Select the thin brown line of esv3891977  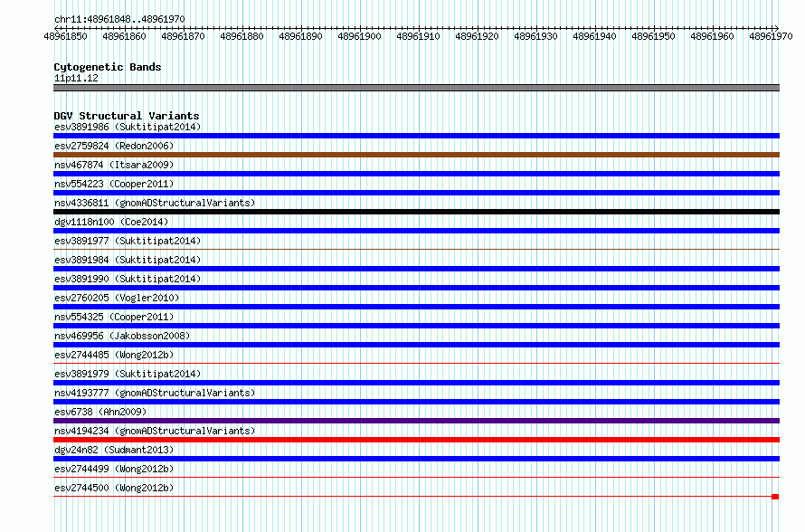point(416,250)
